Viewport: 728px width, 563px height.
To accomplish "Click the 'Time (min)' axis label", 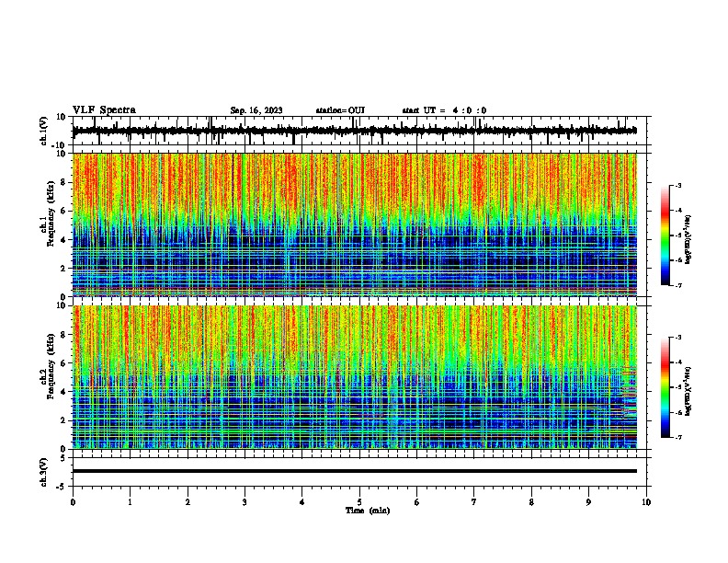I will click(x=368, y=511).
